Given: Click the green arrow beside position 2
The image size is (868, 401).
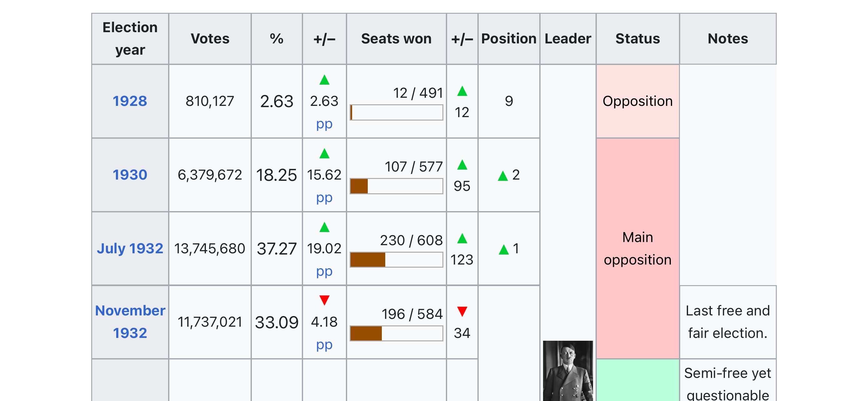Looking at the screenshot, I should coord(503,176).
